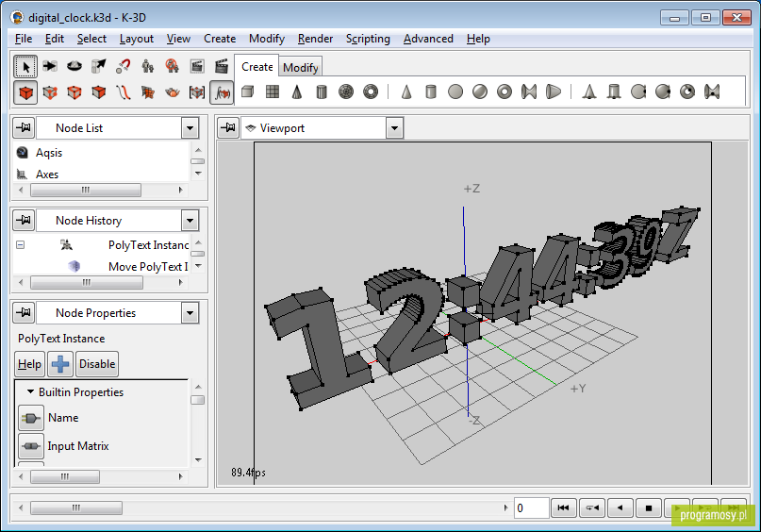Screen dimensions: 761x532
Task: Click the Name property connect icon
Action: 31,418
